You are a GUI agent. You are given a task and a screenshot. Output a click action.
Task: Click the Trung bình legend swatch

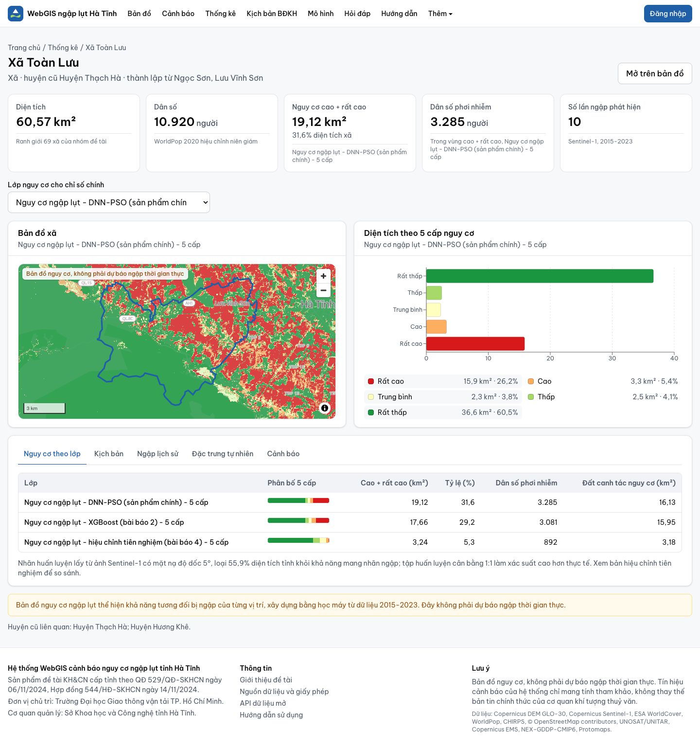click(371, 397)
